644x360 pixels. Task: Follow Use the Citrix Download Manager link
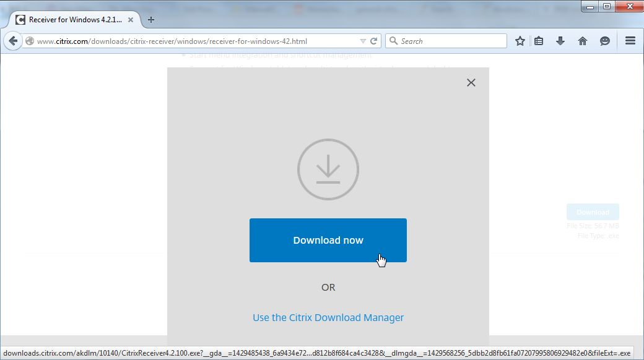click(x=328, y=317)
